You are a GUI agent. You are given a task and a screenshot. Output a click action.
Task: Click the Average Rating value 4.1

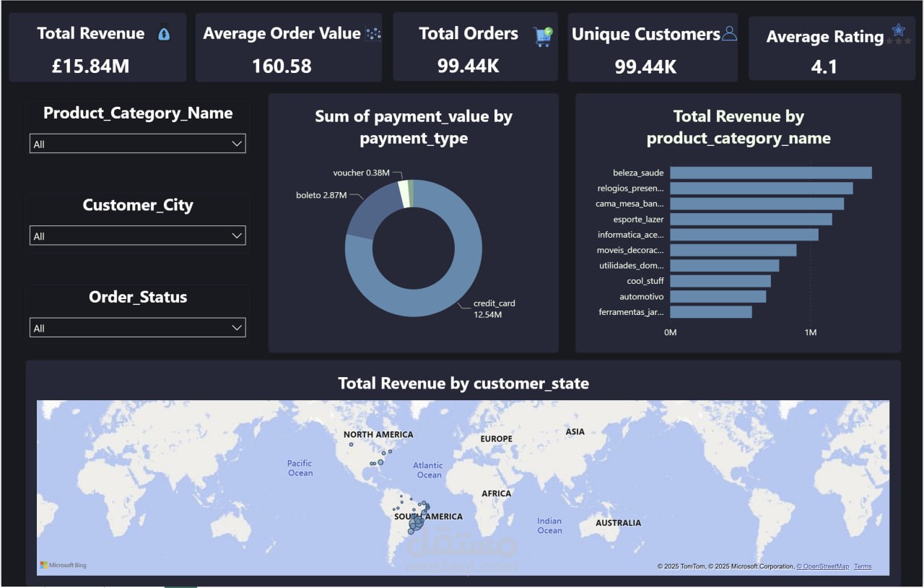824,67
